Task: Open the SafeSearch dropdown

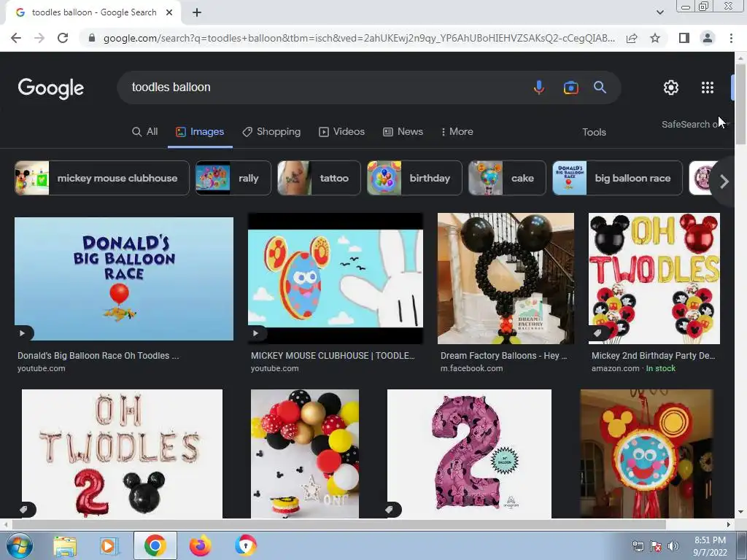Action: pyautogui.click(x=694, y=124)
